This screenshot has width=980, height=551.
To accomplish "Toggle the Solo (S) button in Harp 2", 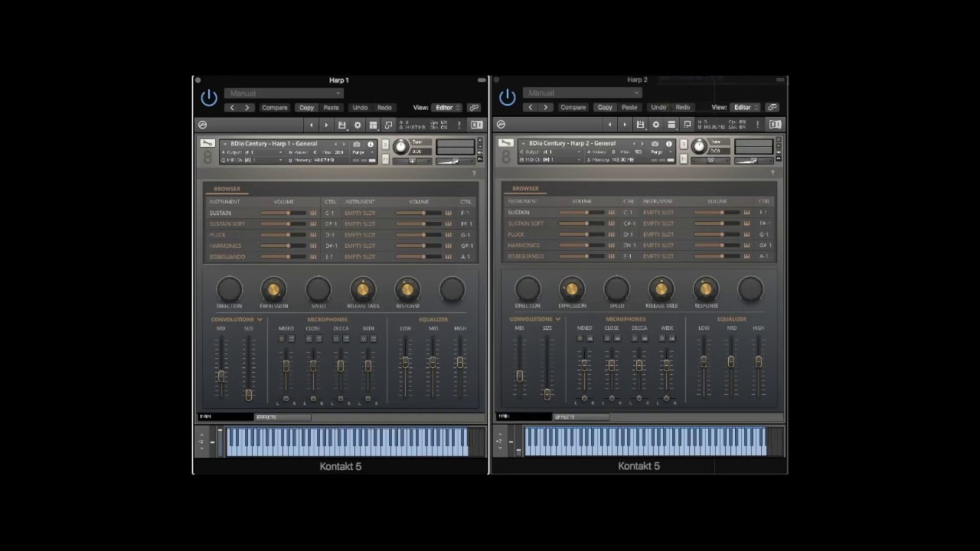I will click(x=684, y=143).
